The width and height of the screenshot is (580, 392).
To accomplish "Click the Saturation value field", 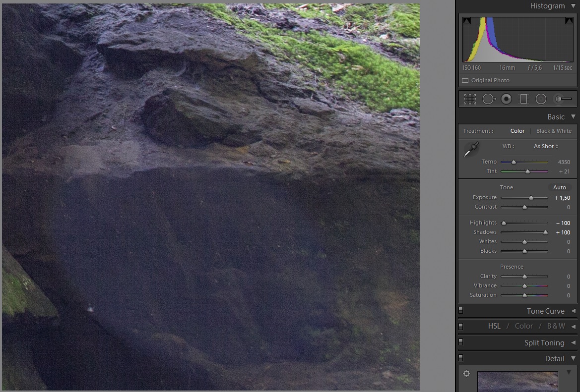I will pos(569,295).
